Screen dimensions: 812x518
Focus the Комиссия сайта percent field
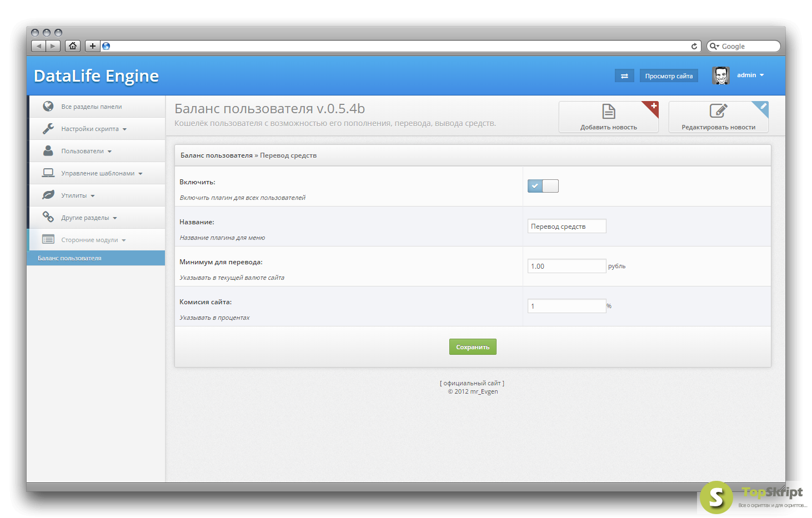pos(567,306)
